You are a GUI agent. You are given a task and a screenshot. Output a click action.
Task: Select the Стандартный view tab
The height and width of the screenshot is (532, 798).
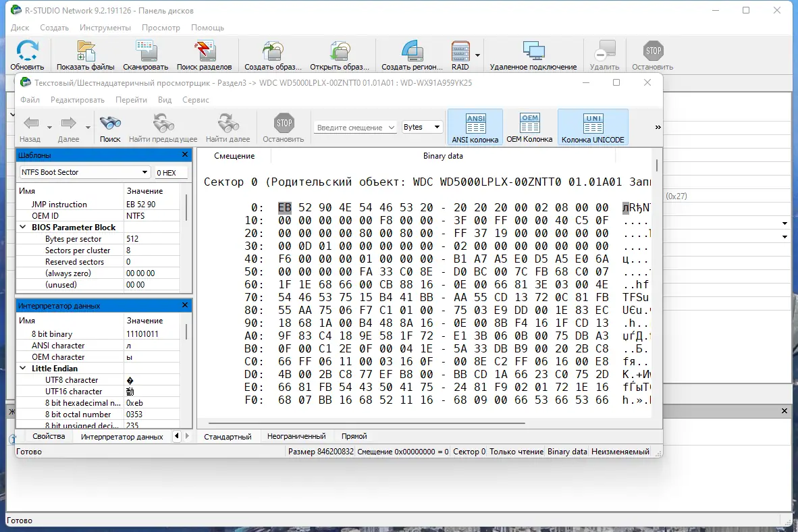click(x=228, y=436)
